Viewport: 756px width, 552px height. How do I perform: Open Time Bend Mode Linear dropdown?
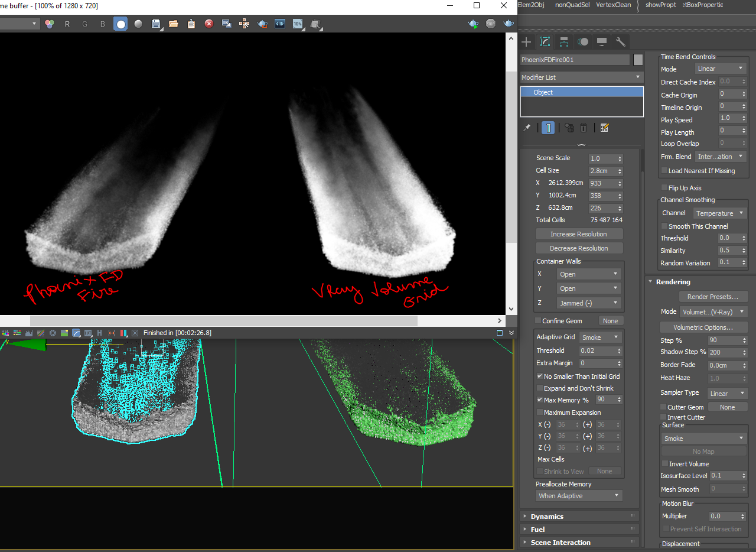coord(721,69)
